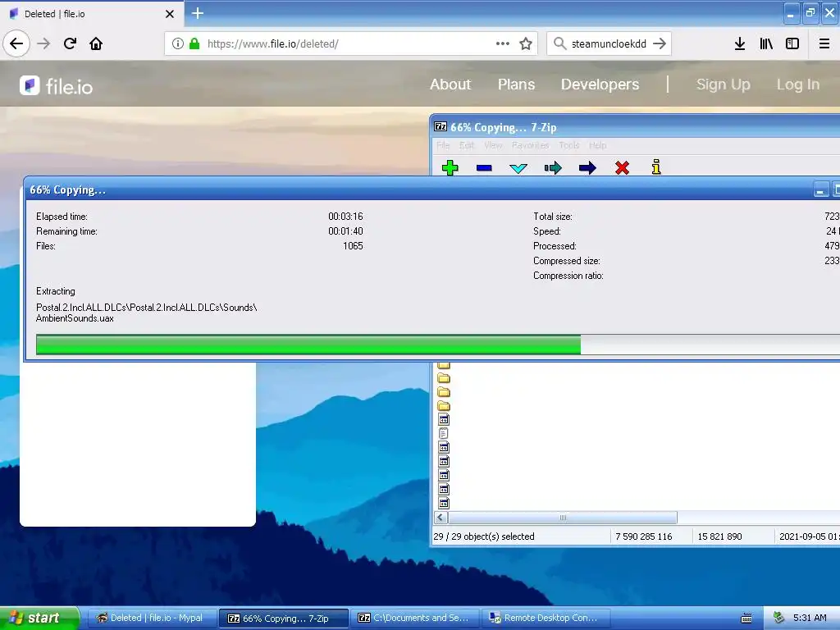Image resolution: width=840 pixels, height=630 pixels.
Task: Click the first folder icon in 7-Zip list
Action: 444,365
